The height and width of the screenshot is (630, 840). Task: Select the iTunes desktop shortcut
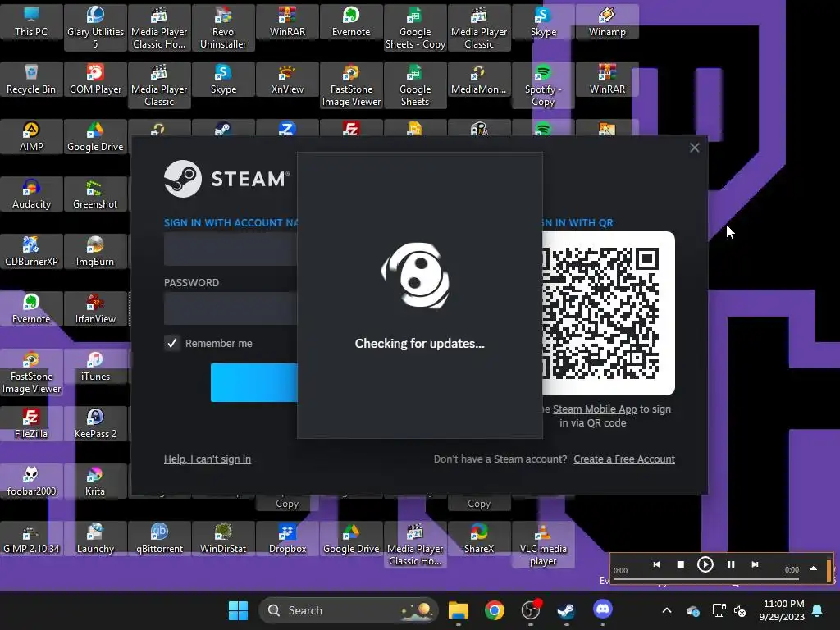[95, 366]
